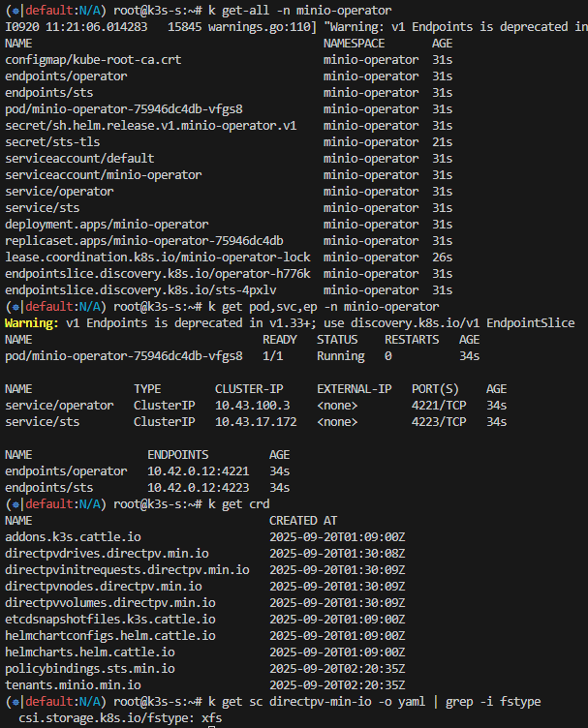Screen dimensions: 588x728
Task: Click the 'serviceaccount/minio-operator' entry
Action: 103,175
